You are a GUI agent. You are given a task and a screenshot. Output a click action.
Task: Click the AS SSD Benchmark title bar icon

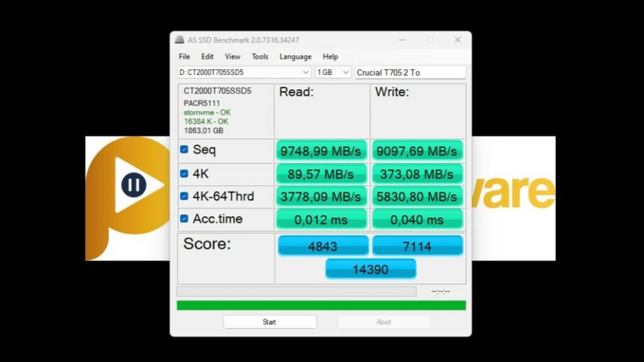tap(179, 40)
